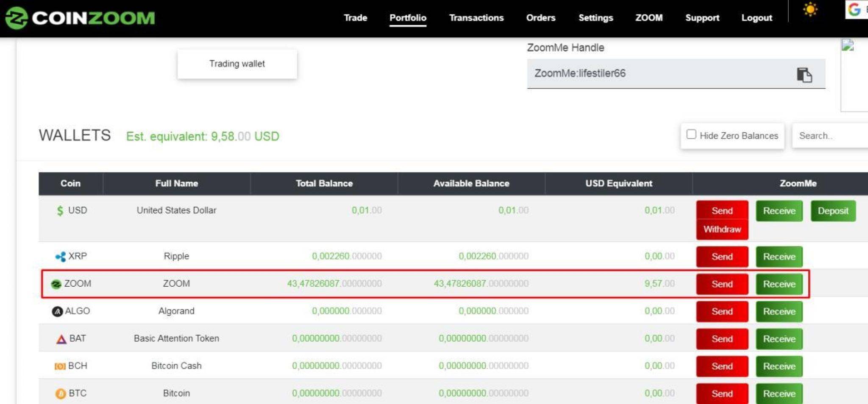Select the Trading wallet button
The image size is (868, 404).
pos(237,64)
